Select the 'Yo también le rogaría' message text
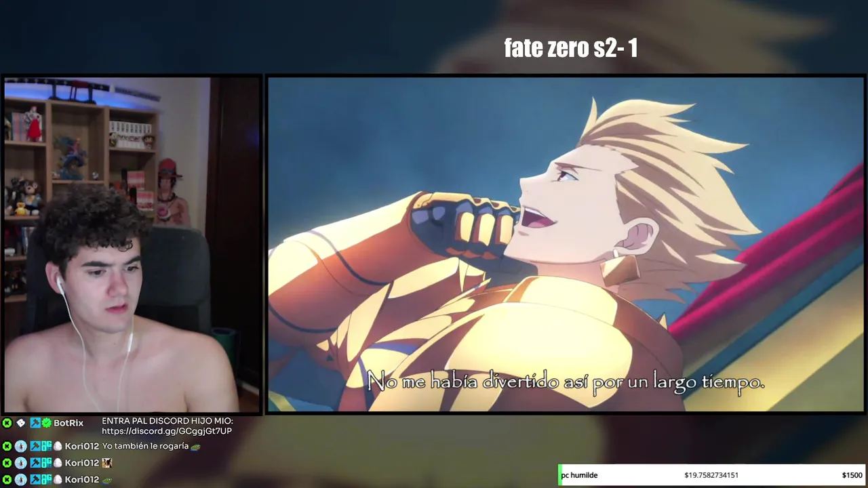This screenshot has width=868, height=488. pos(145,446)
